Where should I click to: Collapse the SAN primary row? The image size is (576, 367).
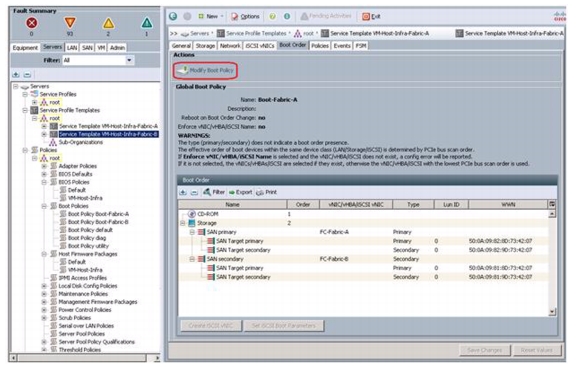click(x=192, y=232)
